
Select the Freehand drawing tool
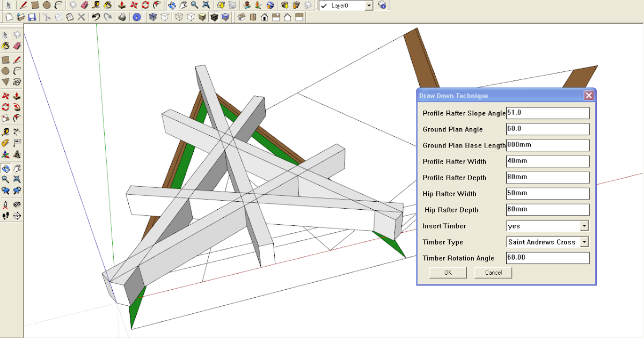(x=17, y=82)
